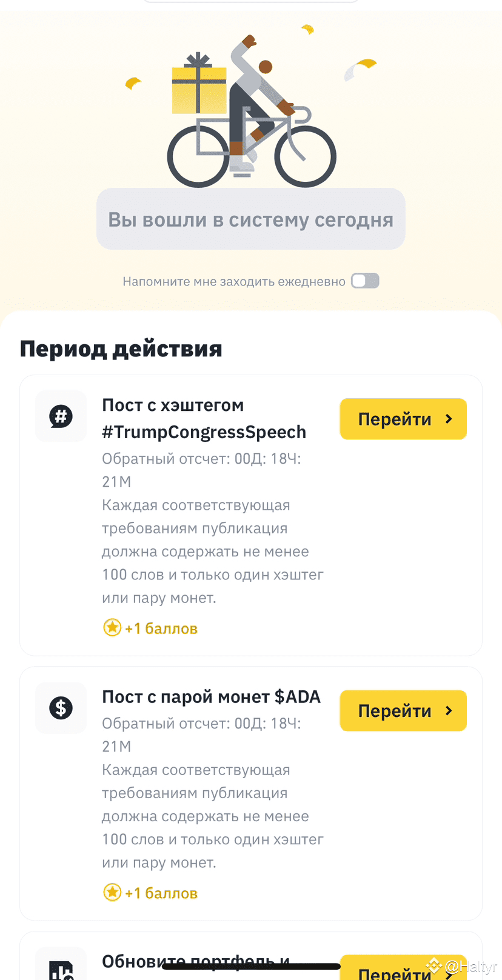Viewport: 502px width, 980px height.
Task: Tap the "Напомните мне заходить ежедневно" label
Action: point(234,281)
